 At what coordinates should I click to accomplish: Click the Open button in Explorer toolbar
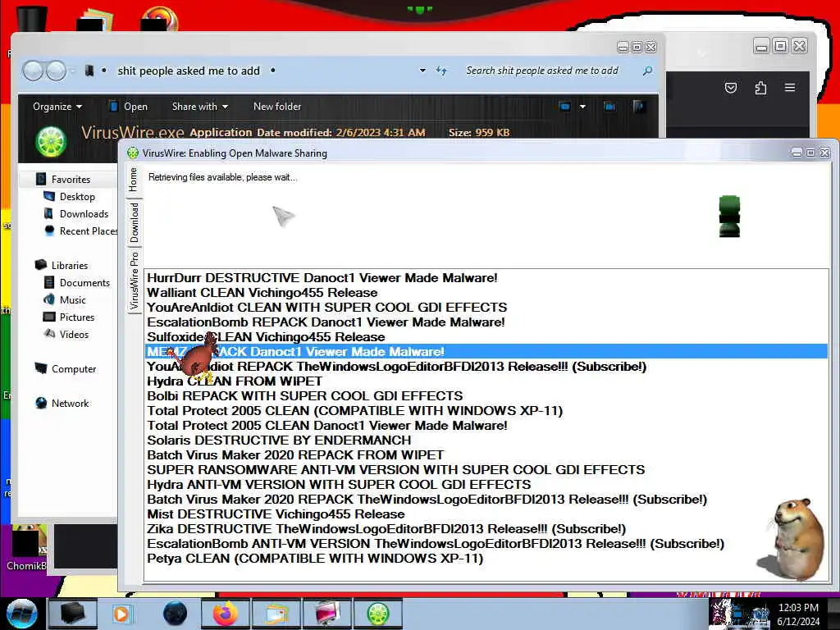tap(129, 107)
